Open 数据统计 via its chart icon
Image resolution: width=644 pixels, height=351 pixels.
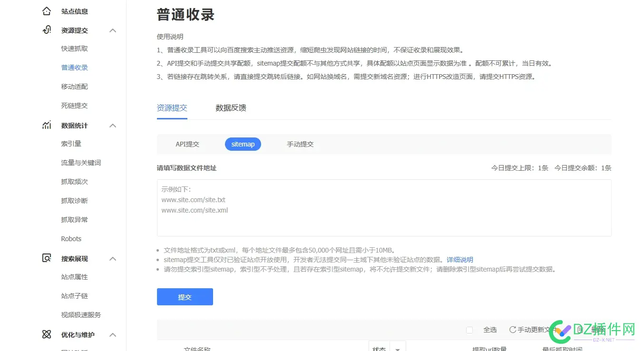pos(46,125)
